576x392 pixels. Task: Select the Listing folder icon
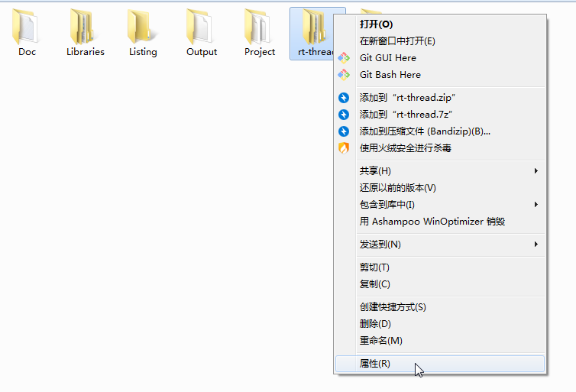tap(141, 27)
